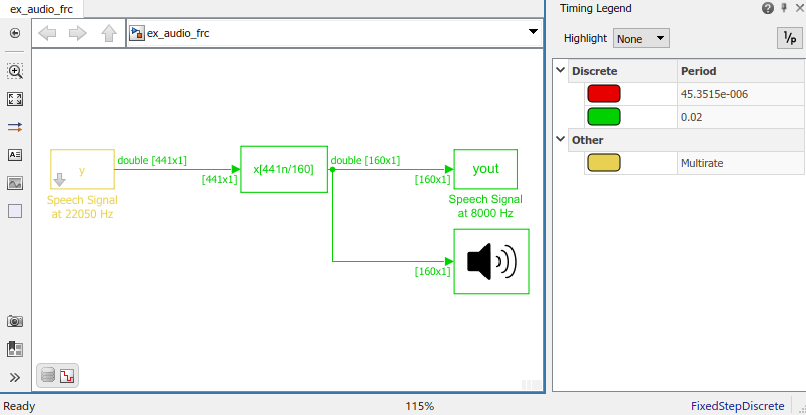Click the Zoom In tool in palette
Image resolution: width=806 pixels, height=415 pixels.
(15, 72)
